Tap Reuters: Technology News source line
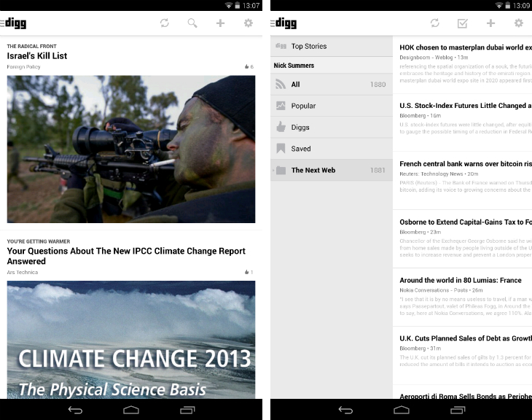Screen dimensions: 532x420 click(439, 174)
